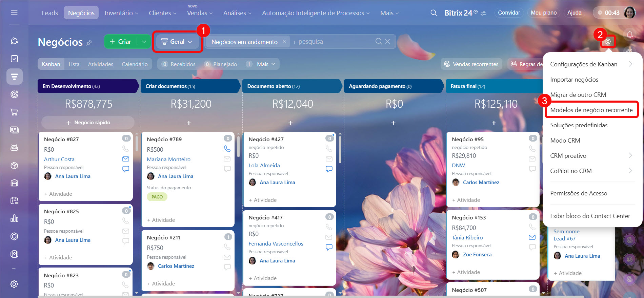The width and height of the screenshot is (644, 298).
Task: Expand the Mais counter dropdown
Action: pos(266,64)
